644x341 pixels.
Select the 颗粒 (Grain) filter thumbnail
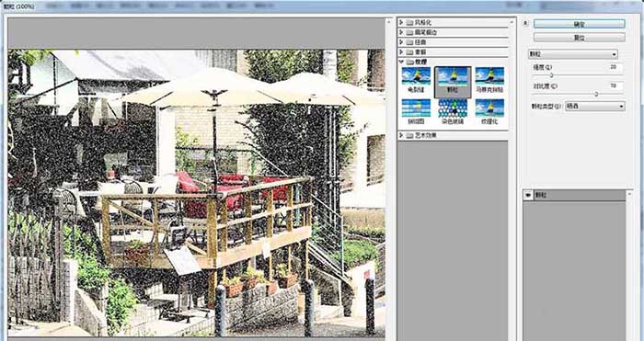(x=453, y=81)
